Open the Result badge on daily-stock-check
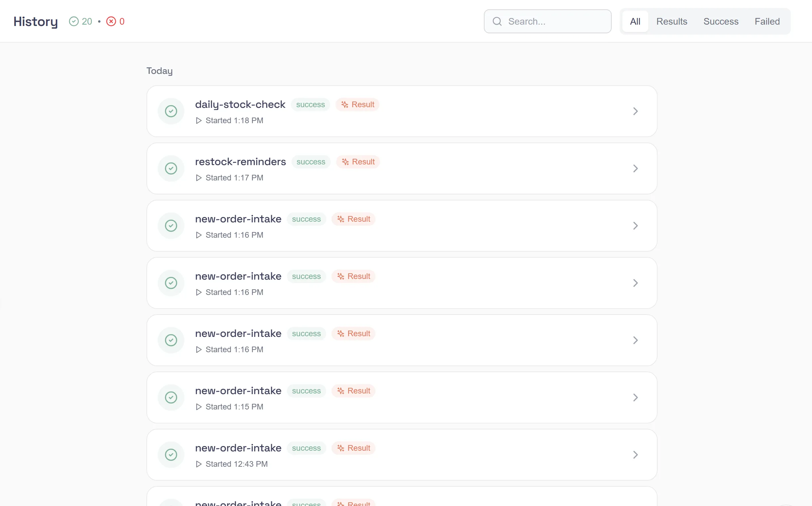 (x=357, y=105)
